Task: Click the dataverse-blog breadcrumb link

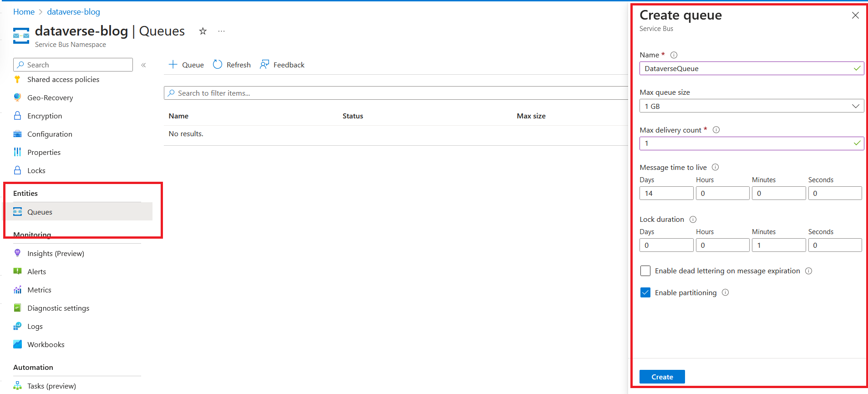Action: [x=74, y=12]
